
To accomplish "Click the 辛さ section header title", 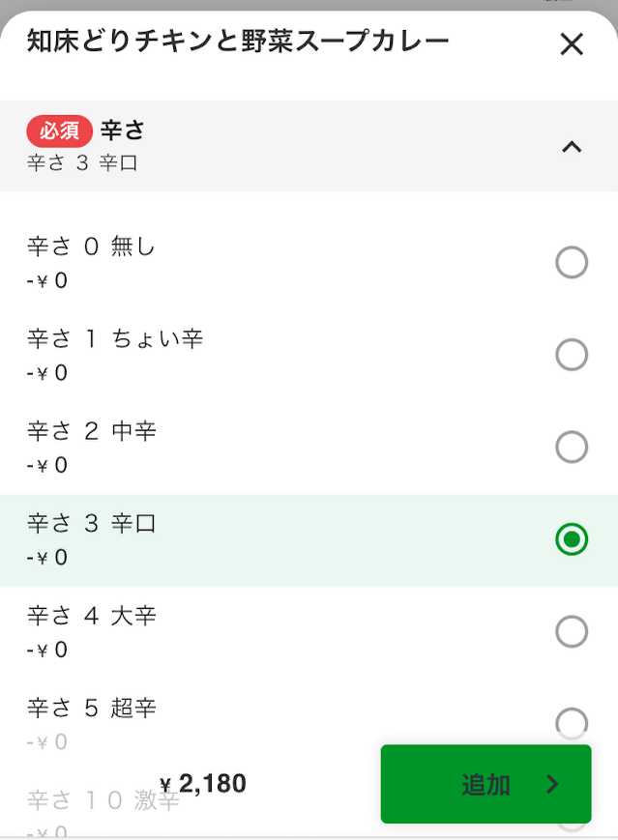I will tap(123, 130).
